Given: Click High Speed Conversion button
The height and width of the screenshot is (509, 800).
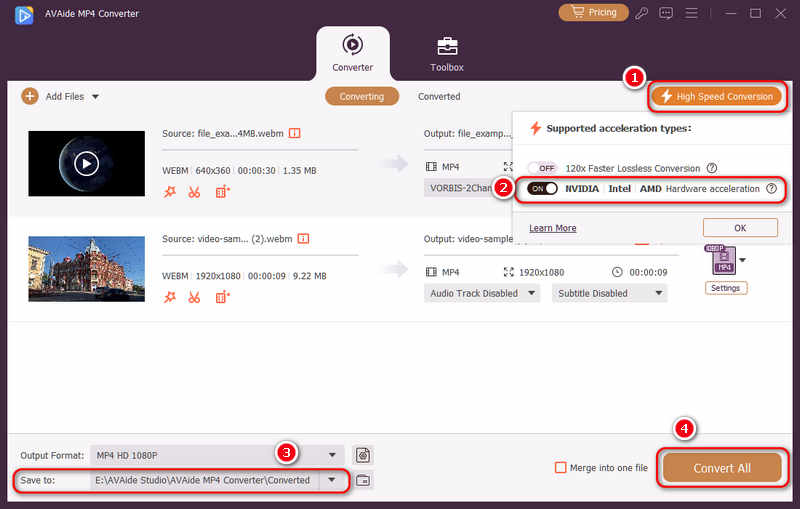Looking at the screenshot, I should pos(718,96).
